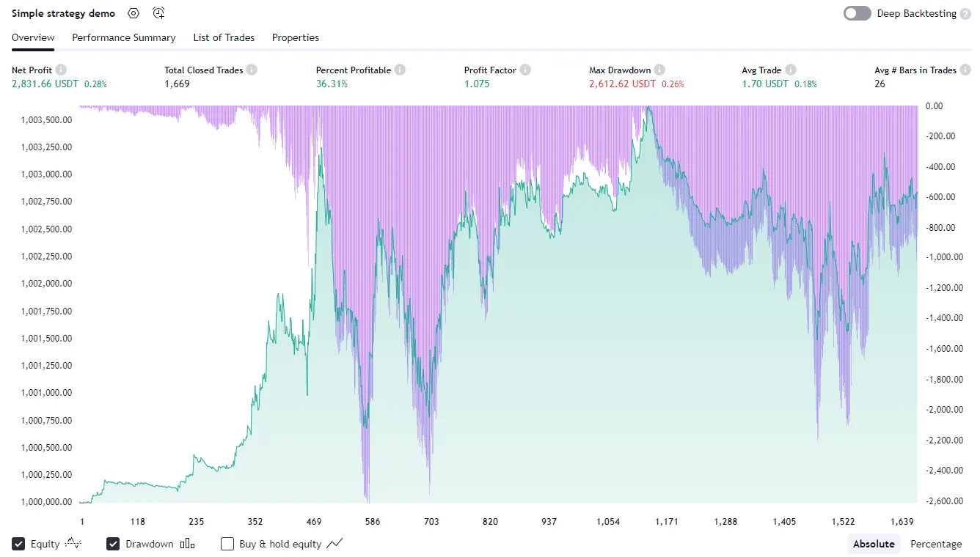Viewport: 980px width, 557px height.
Task: Click info icon beside Avg Trade
Action: click(790, 70)
